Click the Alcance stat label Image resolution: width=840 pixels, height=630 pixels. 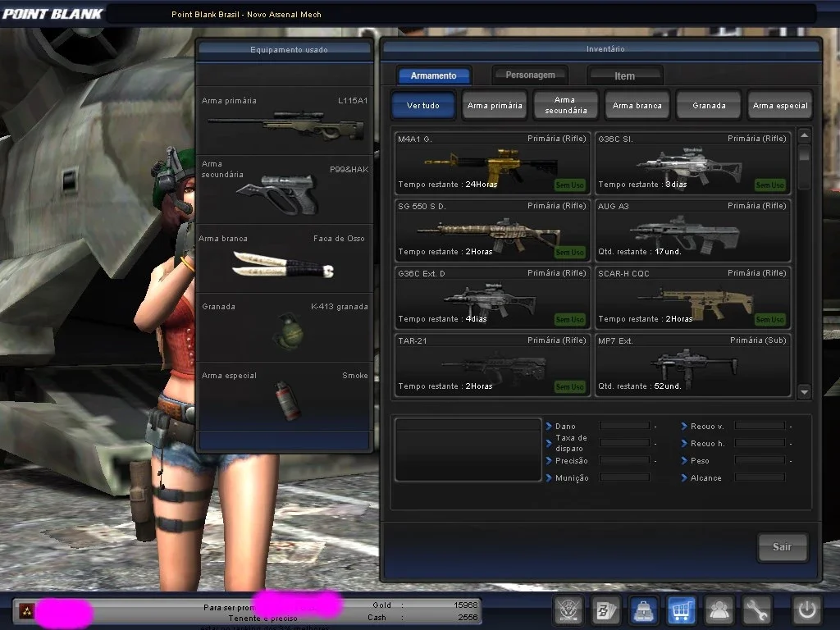click(x=705, y=478)
